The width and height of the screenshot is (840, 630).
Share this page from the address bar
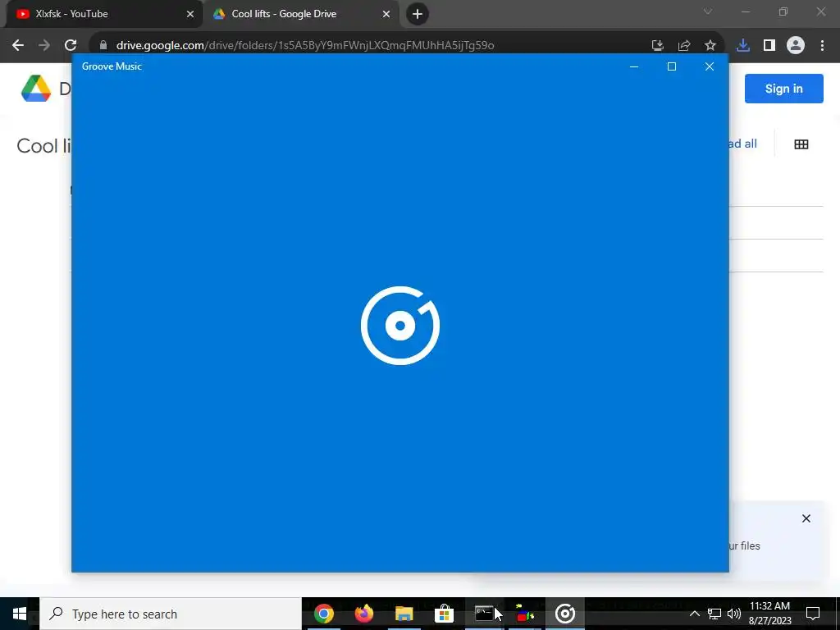684,46
